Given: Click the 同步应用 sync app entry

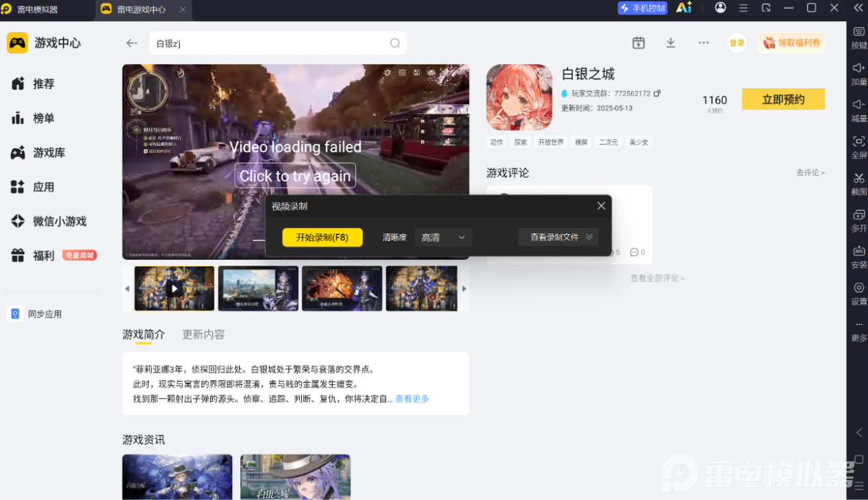Looking at the screenshot, I should click(36, 314).
